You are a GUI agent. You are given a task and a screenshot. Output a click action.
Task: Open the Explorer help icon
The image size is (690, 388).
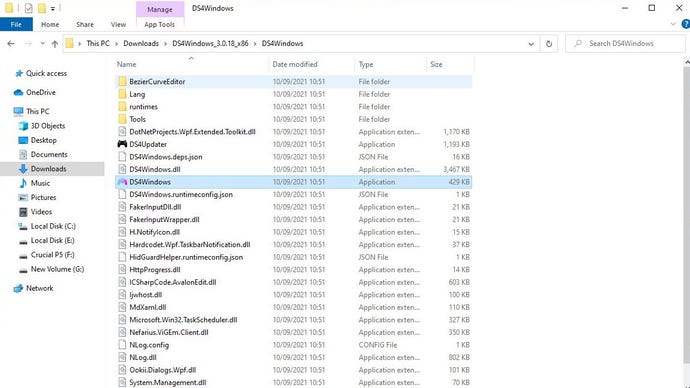685,25
